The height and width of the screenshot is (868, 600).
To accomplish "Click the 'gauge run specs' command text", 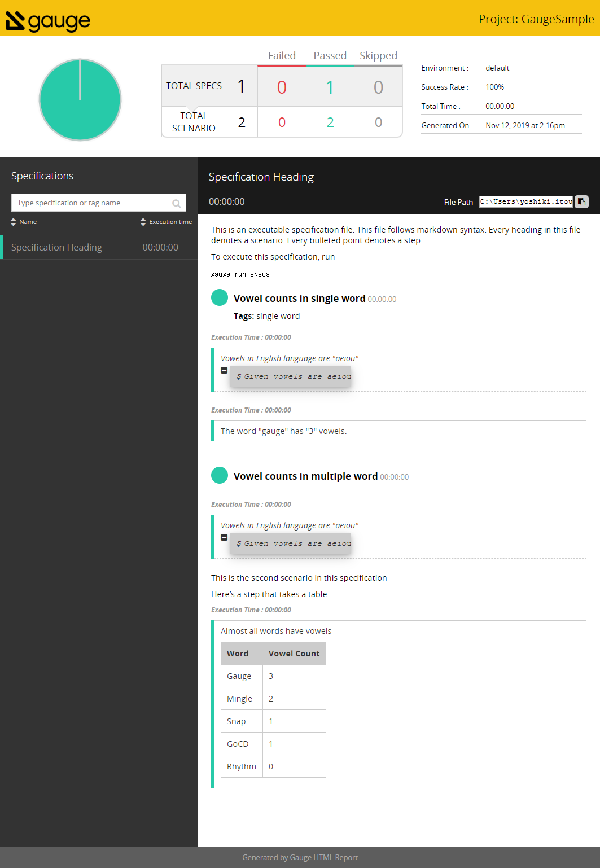I will click(x=240, y=274).
